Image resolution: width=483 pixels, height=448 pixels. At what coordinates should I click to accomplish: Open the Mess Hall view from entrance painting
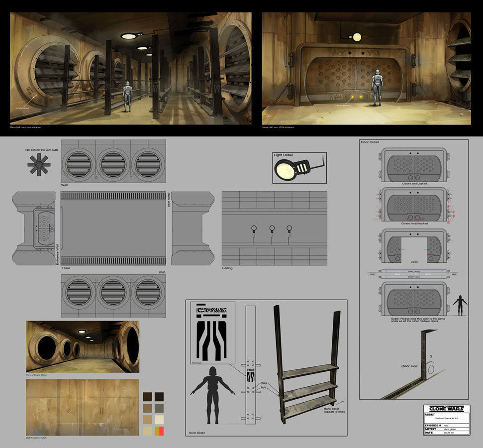click(x=131, y=69)
